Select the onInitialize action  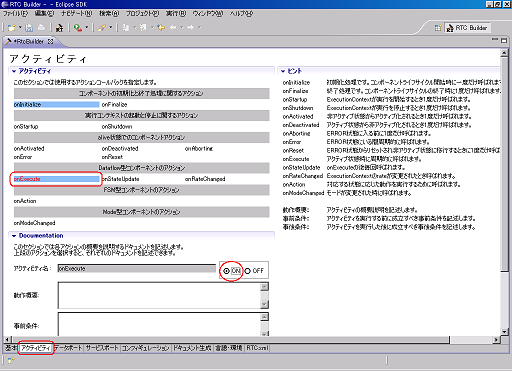56,105
